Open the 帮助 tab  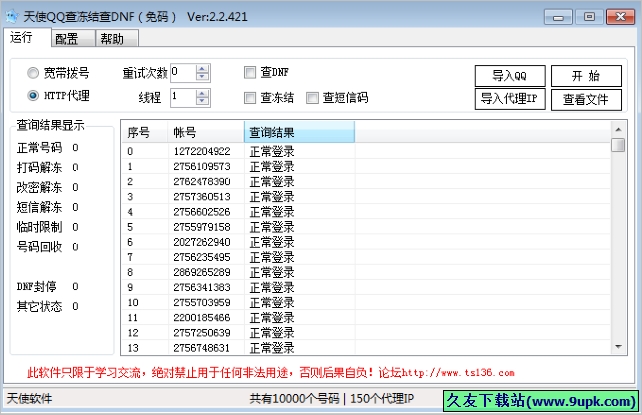point(117,38)
